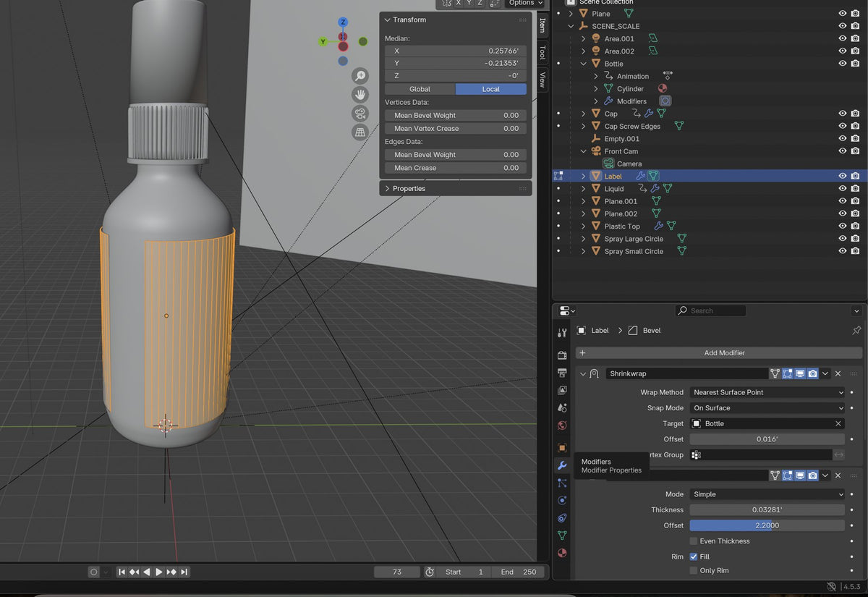
Task: Click the zoom view magnifier icon
Action: (x=359, y=76)
